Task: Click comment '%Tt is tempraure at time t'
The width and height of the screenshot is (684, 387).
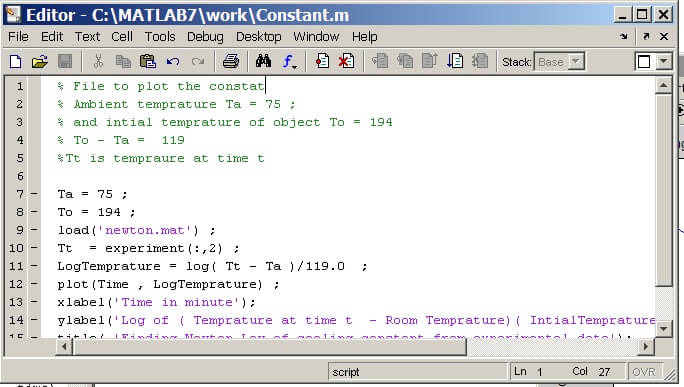Action: 161,158
